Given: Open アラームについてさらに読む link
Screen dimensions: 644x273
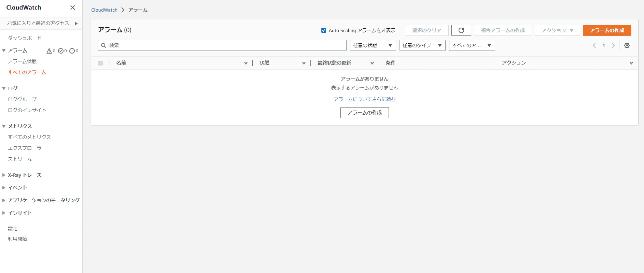Looking at the screenshot, I should point(364,99).
